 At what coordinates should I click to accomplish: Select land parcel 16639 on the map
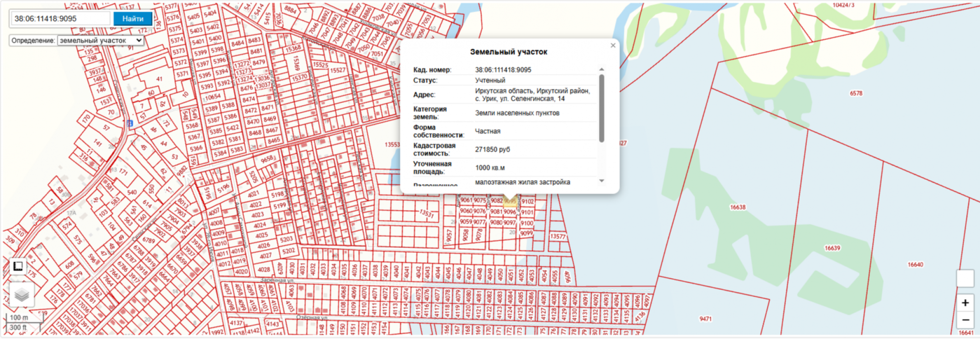(x=832, y=248)
